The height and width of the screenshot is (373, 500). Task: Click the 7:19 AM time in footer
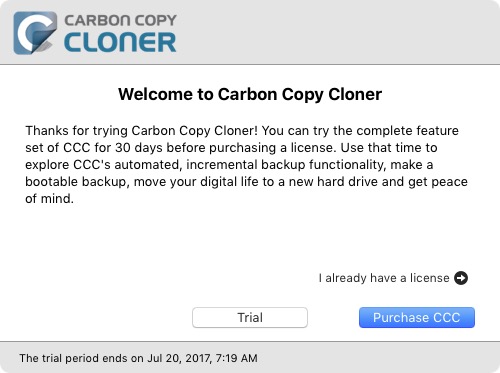237,358
